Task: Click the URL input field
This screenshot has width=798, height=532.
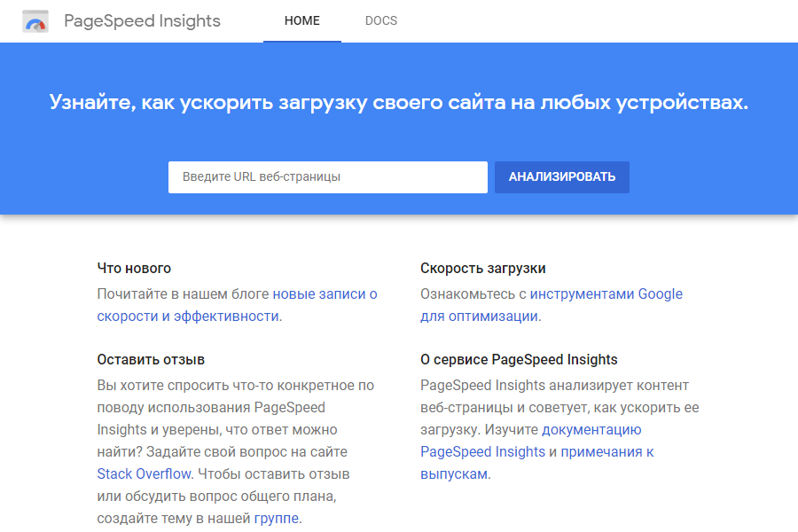Action: [x=328, y=177]
